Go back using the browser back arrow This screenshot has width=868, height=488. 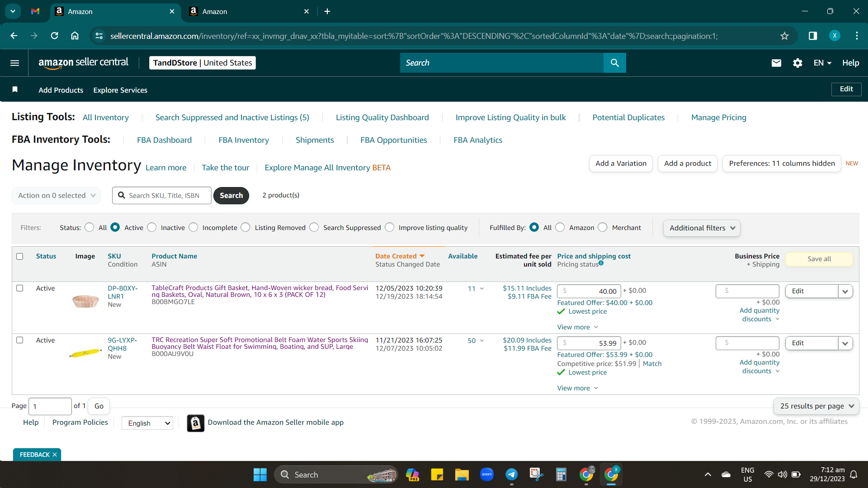click(14, 36)
